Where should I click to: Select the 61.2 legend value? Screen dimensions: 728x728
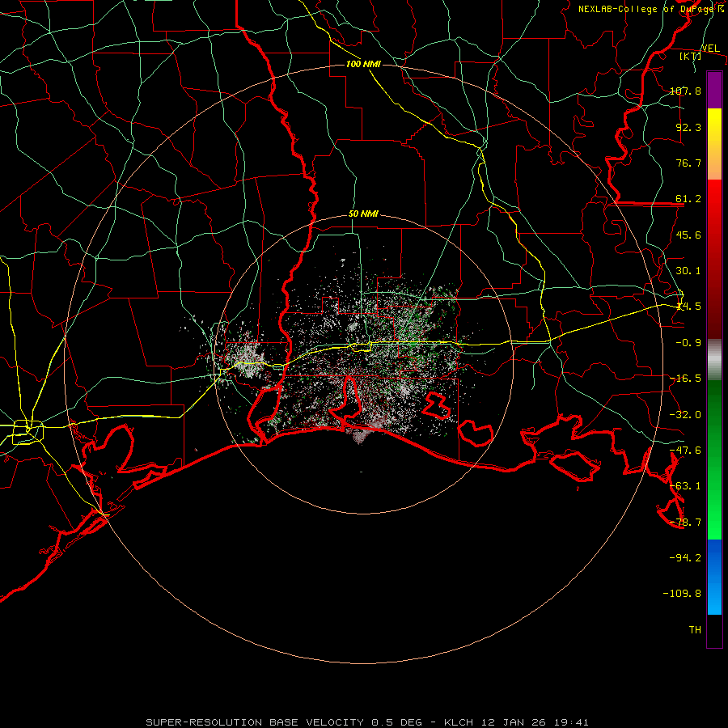point(688,199)
